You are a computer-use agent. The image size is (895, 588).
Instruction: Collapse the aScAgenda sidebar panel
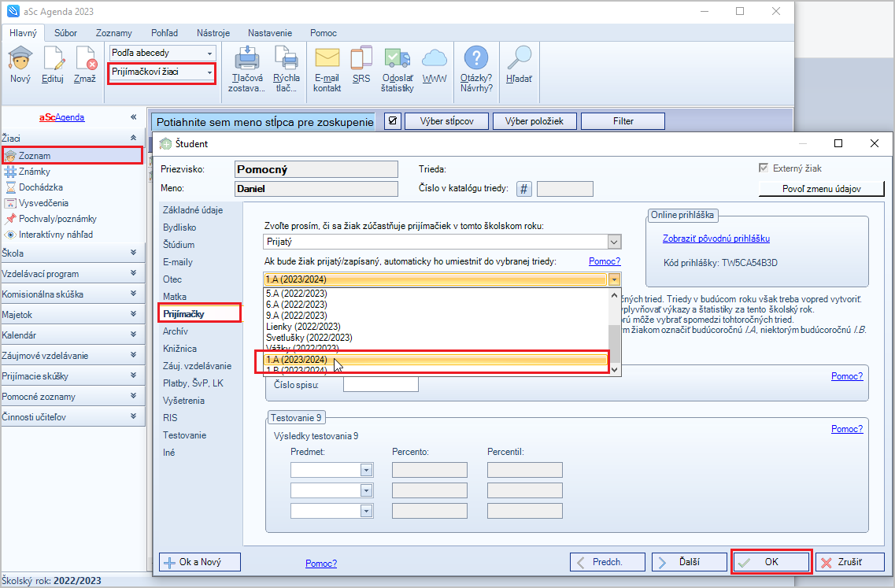pos(133,117)
